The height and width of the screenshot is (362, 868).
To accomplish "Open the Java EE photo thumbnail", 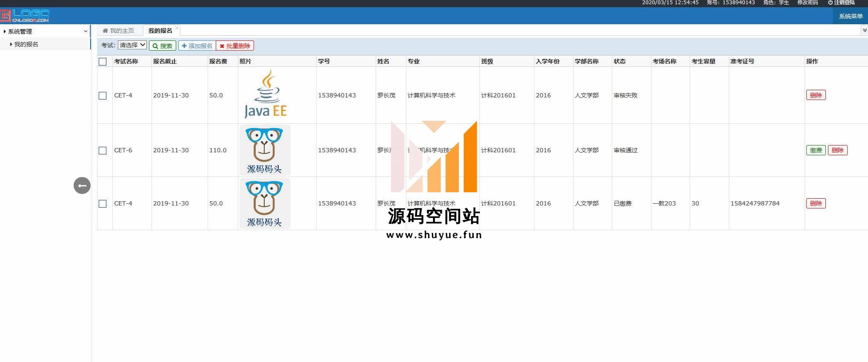I will tap(266, 94).
